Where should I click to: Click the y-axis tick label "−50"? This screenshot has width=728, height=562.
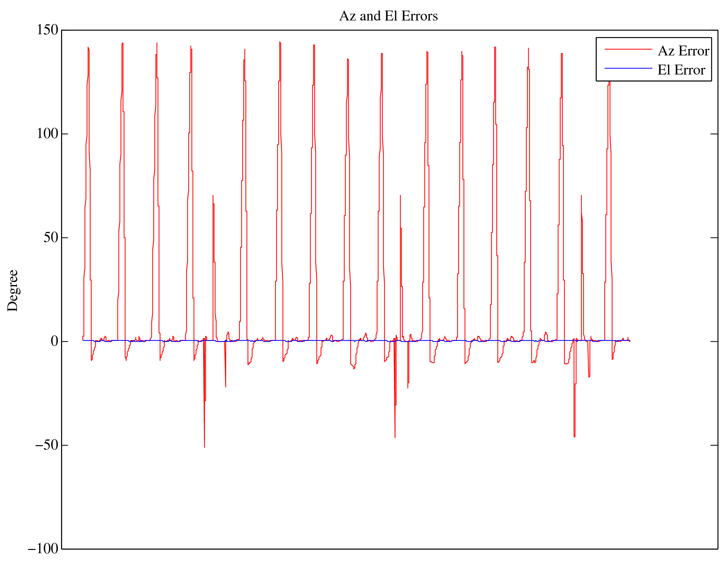pyautogui.click(x=47, y=445)
